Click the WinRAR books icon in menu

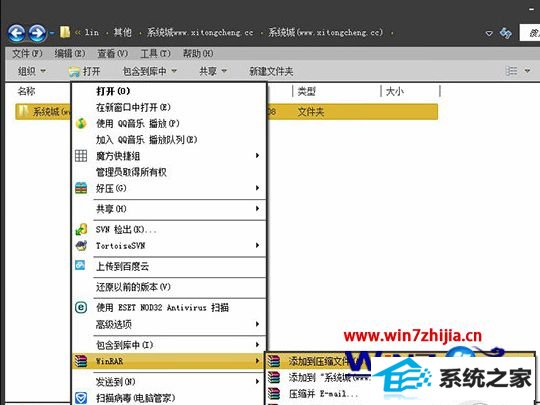81,361
